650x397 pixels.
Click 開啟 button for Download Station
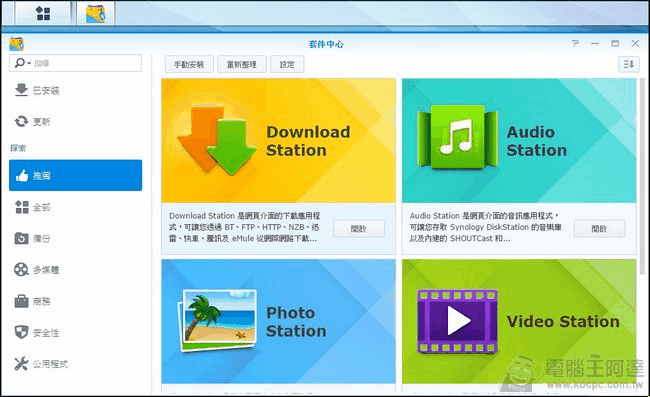tap(359, 229)
